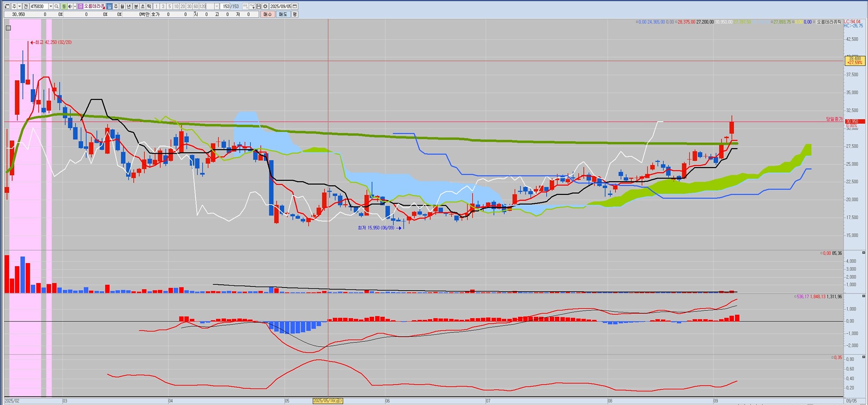Toggle the green 통 integration button

pos(64,6)
